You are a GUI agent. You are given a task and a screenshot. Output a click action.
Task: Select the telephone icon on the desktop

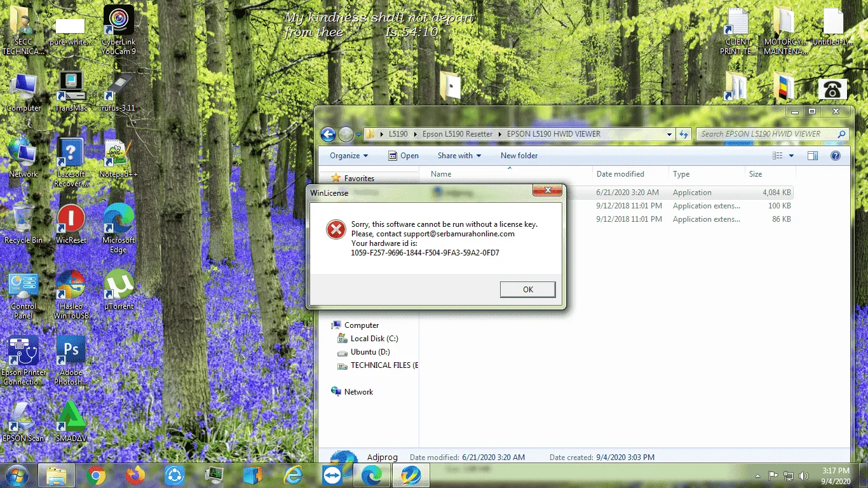(832, 89)
